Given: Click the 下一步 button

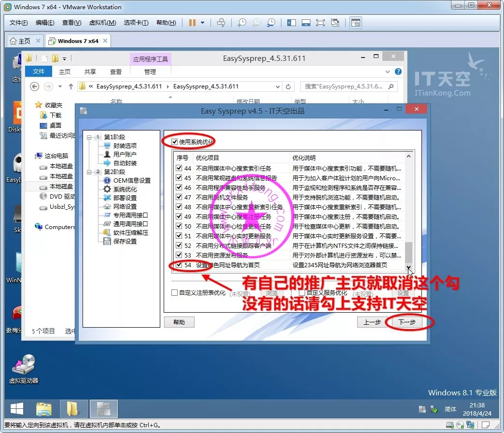Looking at the screenshot, I should 406,322.
